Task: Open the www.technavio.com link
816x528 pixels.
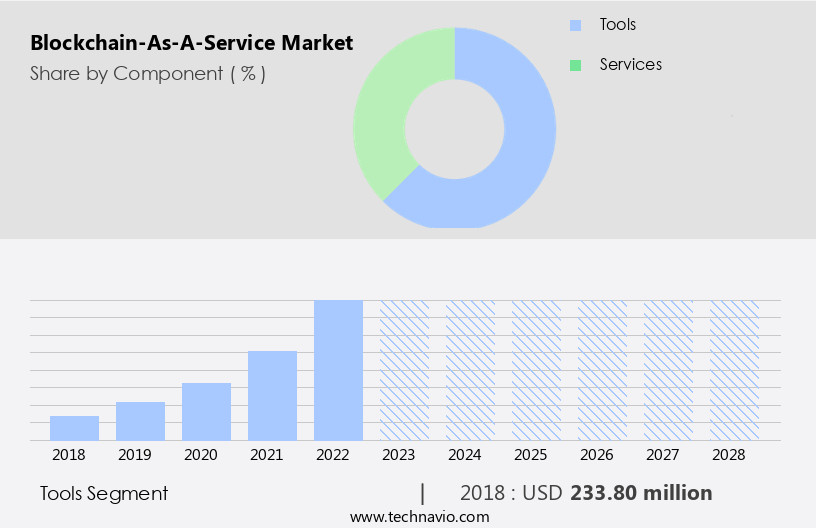Action: (419, 516)
